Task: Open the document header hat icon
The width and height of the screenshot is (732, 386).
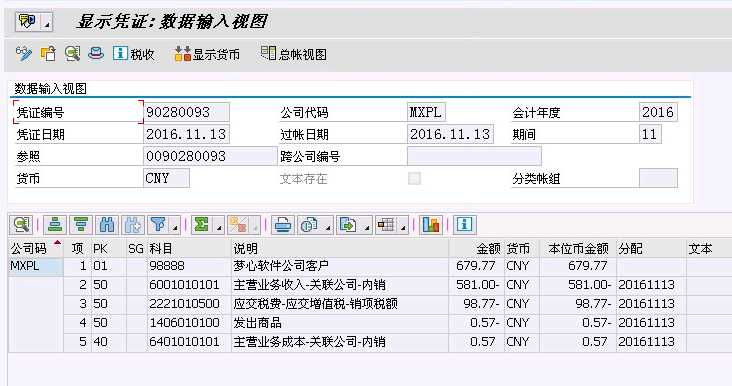Action: pos(96,54)
